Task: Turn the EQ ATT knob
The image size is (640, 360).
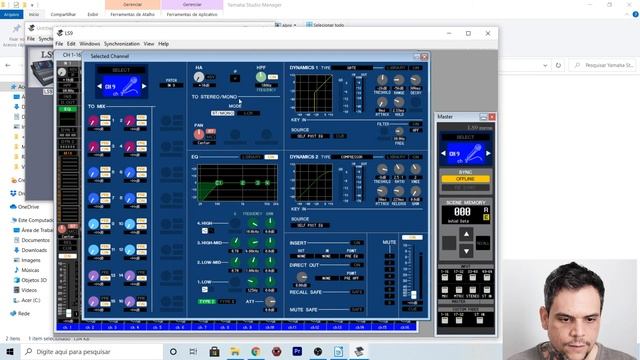Action: 270,302
